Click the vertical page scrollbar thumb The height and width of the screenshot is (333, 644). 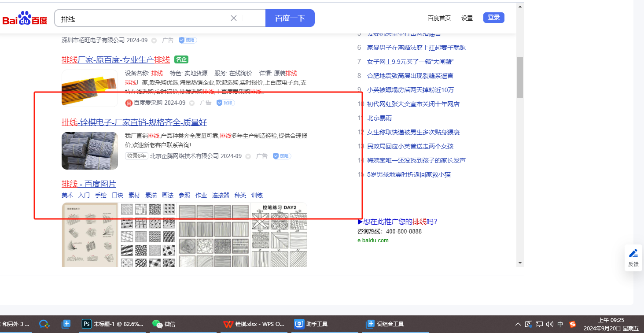click(x=520, y=77)
